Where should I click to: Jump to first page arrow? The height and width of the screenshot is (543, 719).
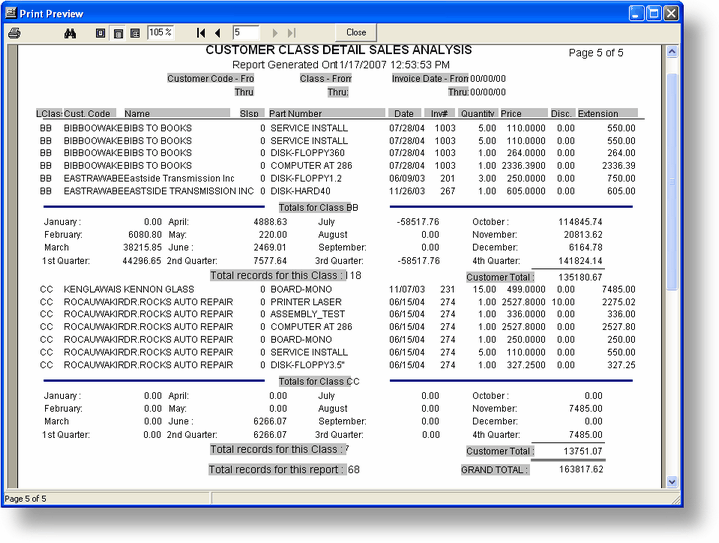tap(202, 33)
